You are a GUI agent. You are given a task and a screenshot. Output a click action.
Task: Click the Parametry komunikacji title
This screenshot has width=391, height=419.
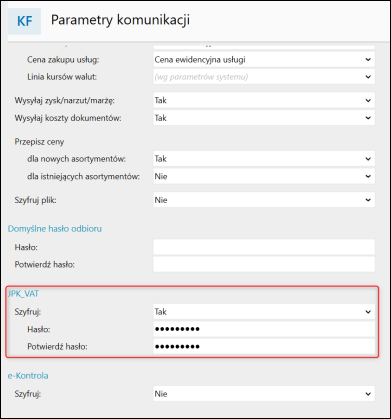pyautogui.click(x=120, y=20)
